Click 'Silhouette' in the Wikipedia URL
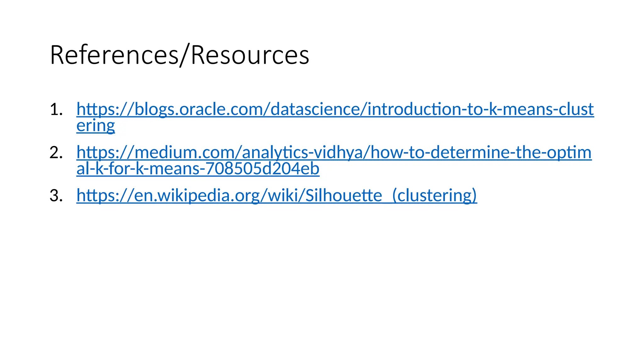The image size is (644, 362). coord(343,195)
